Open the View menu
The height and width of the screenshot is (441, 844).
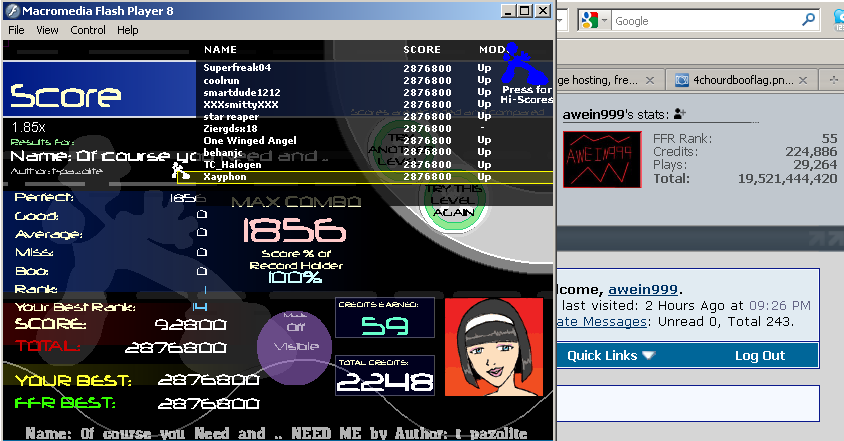[x=47, y=30]
